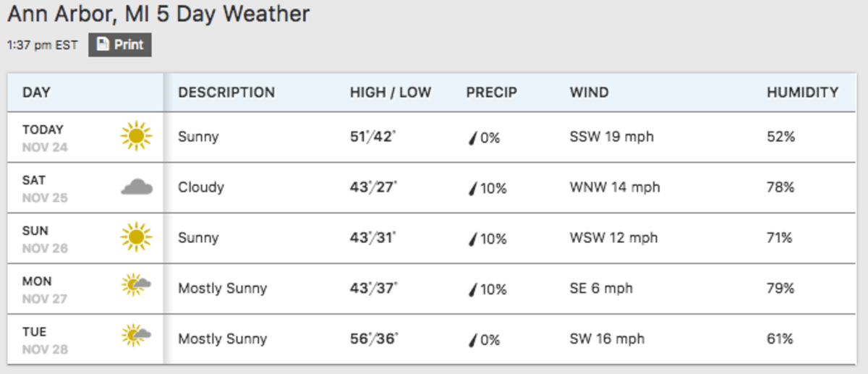
Task: Click the Ann Arbor 5 Day Weather title
Action: click(x=158, y=14)
